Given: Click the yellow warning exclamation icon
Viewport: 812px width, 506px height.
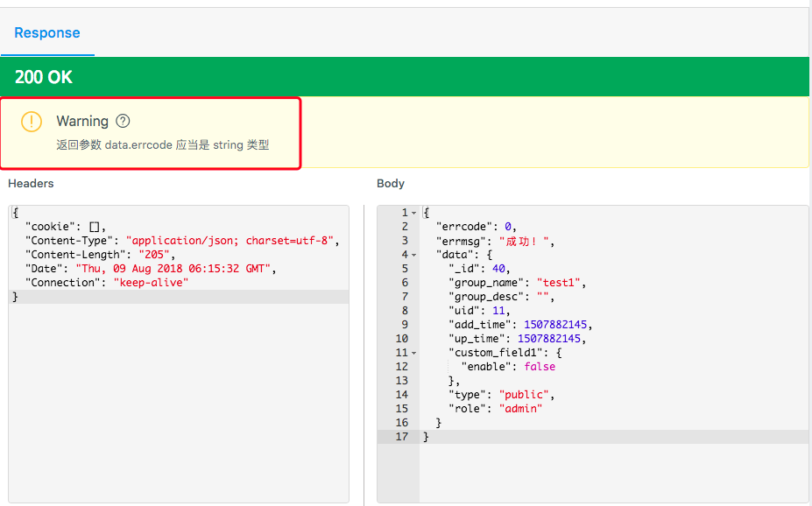Looking at the screenshot, I should click(x=32, y=122).
